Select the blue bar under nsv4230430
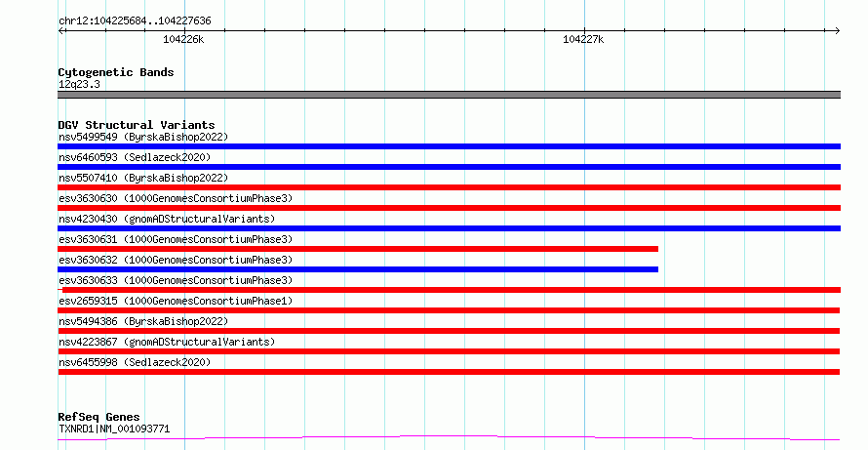Image resolution: width=868 pixels, height=450 pixels. tap(449, 228)
